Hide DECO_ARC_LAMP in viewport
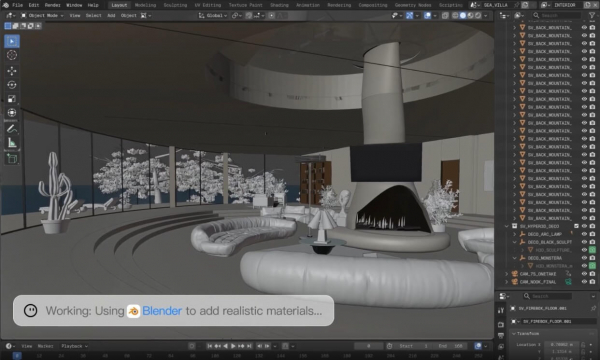Viewport: 600px width, 360px height. coord(584,234)
